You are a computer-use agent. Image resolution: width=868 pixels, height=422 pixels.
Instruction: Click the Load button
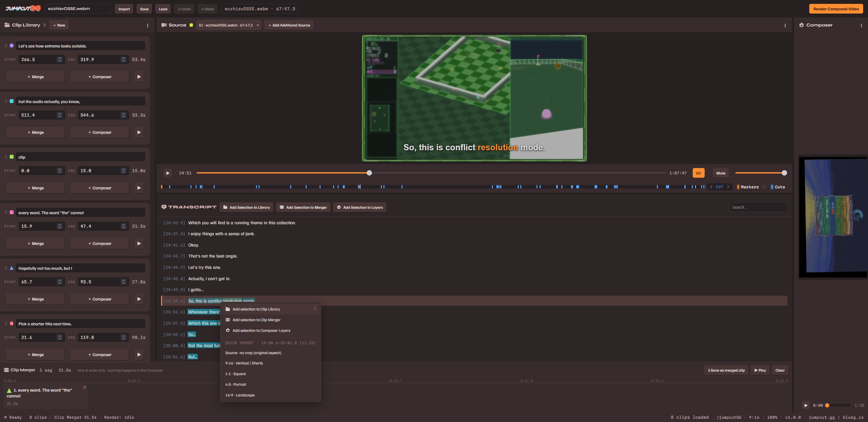tap(163, 9)
